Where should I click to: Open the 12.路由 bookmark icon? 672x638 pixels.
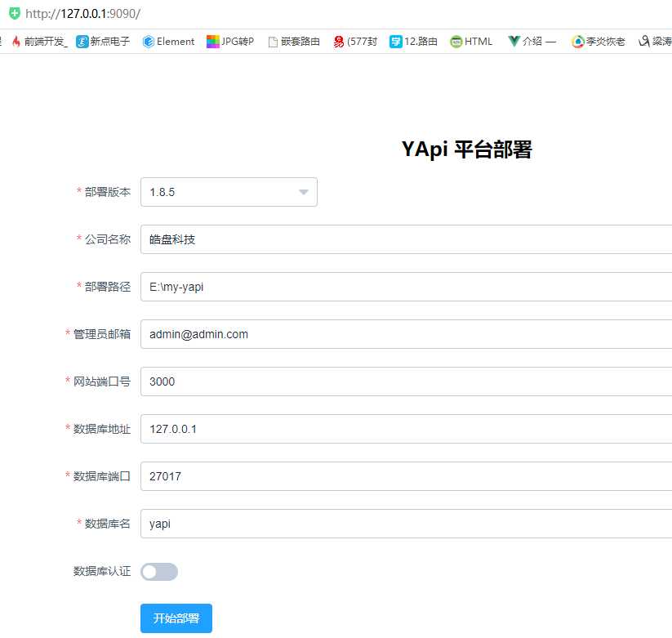395,42
